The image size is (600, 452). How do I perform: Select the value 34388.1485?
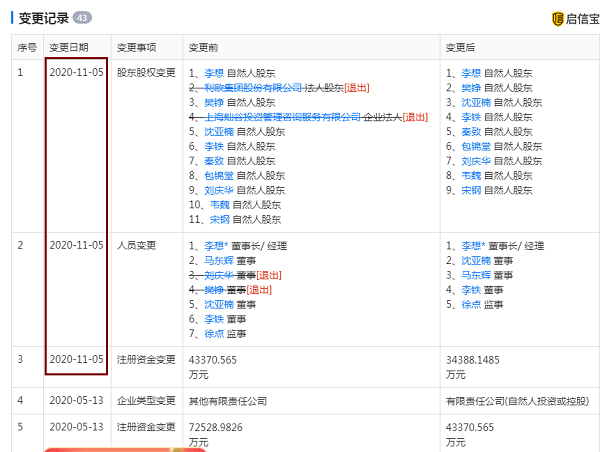click(x=473, y=360)
